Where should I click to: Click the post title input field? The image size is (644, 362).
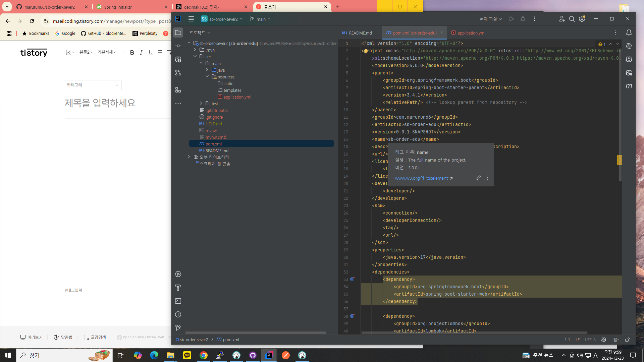coord(100,103)
